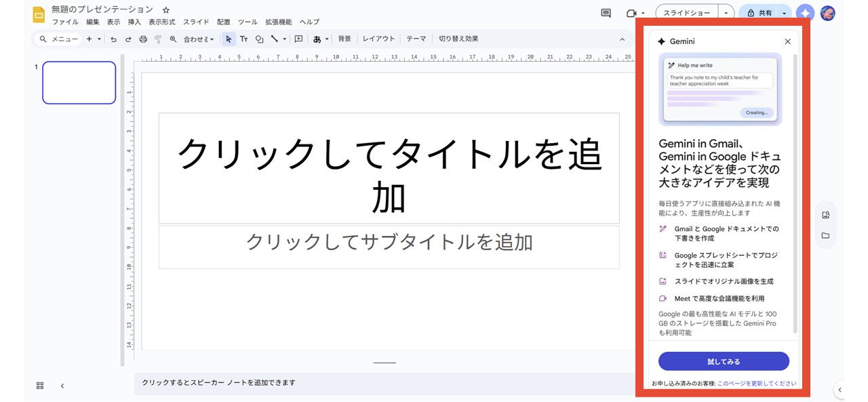The width and height of the screenshot is (868, 402).
Task: Click the paint format tool
Action: (158, 39)
